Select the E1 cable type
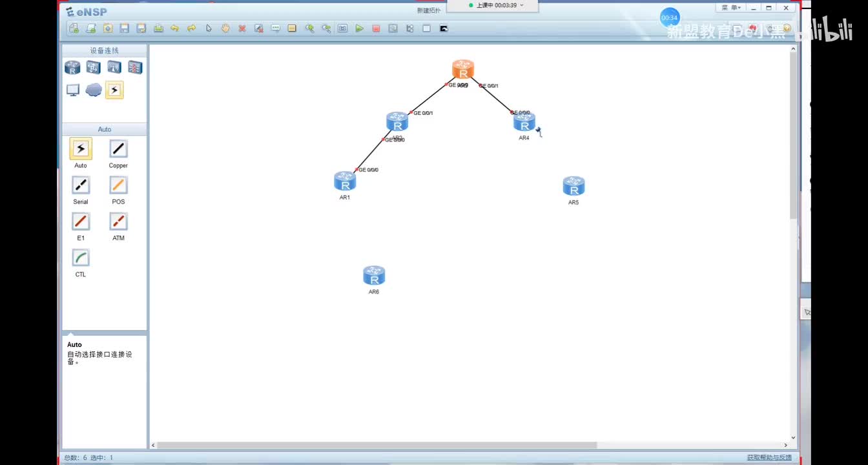868x465 pixels. tap(81, 222)
